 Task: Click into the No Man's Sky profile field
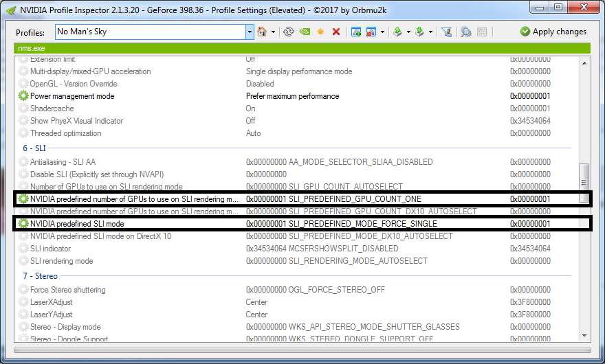[x=151, y=32]
